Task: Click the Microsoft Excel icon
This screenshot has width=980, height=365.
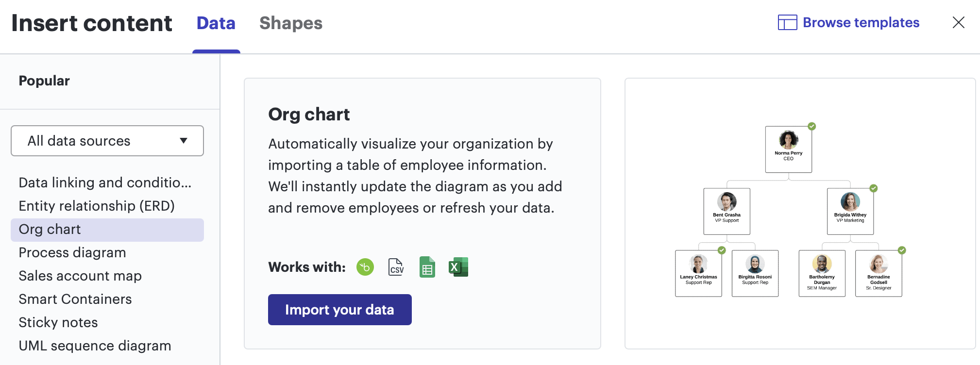Action: coord(458,267)
